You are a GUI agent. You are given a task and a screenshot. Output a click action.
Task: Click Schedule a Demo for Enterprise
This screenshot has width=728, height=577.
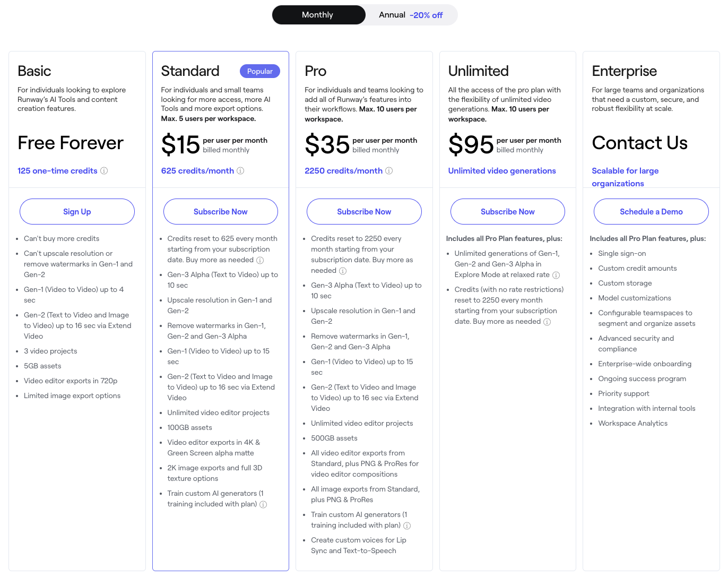tap(651, 212)
